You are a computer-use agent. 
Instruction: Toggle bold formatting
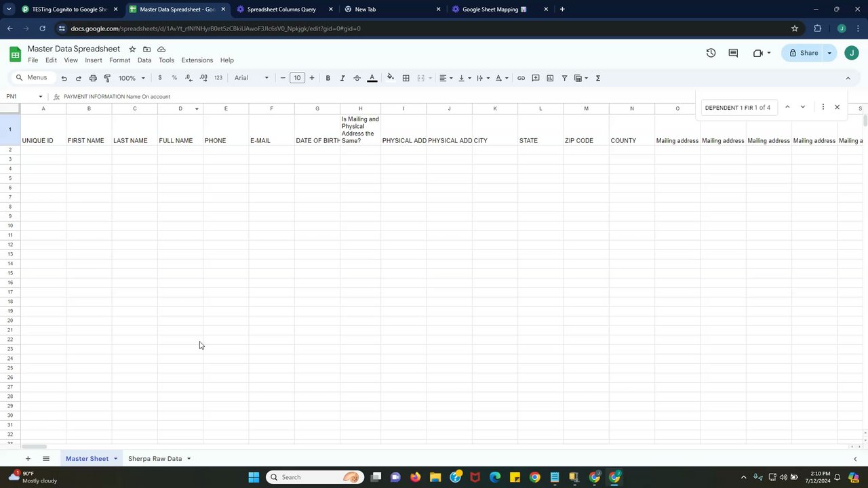pyautogui.click(x=328, y=78)
